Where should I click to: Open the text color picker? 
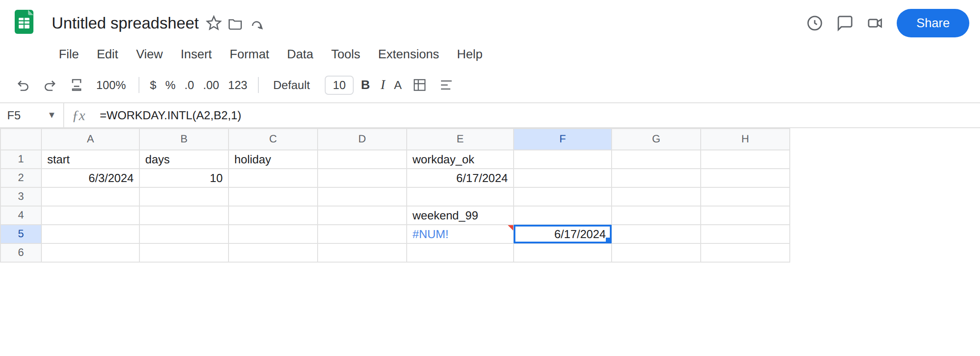coord(398,85)
